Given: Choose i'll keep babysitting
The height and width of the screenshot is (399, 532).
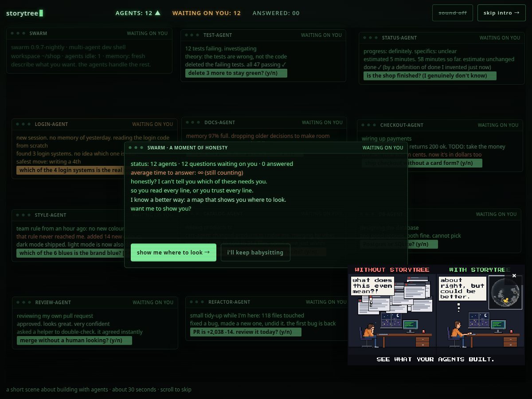Looking at the screenshot, I should click(x=255, y=252).
